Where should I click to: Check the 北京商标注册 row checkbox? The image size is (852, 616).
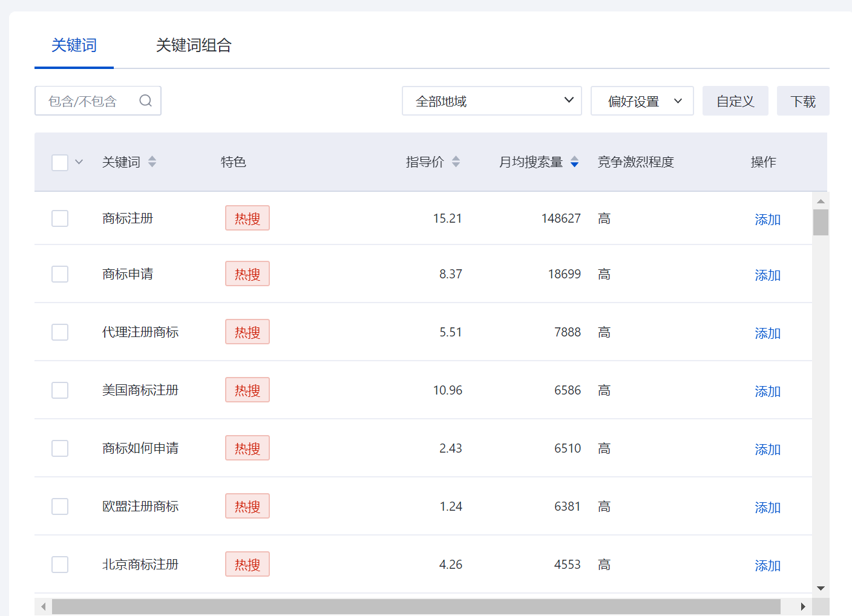pos(60,565)
